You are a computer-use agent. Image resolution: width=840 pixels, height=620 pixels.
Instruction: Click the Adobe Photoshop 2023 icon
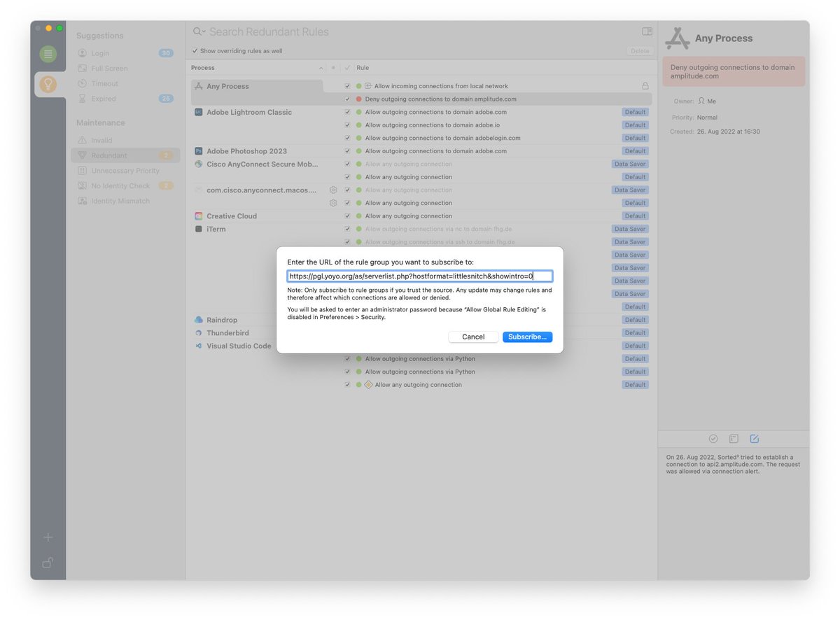199,151
